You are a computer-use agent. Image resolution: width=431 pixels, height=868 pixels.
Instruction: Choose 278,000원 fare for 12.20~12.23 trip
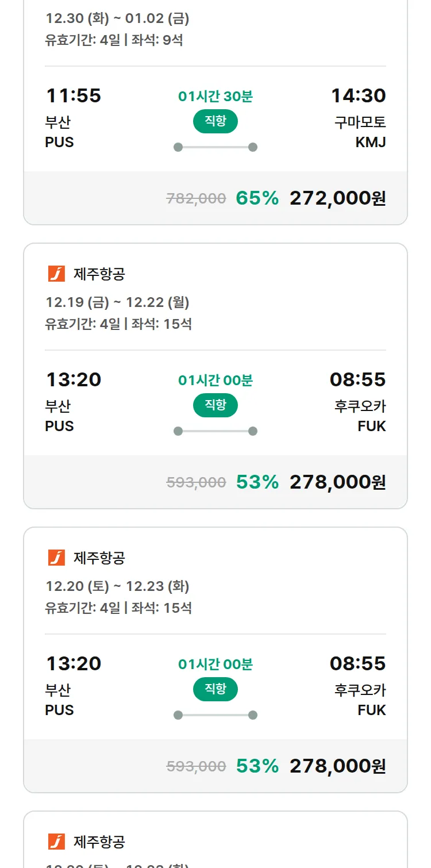(337, 766)
